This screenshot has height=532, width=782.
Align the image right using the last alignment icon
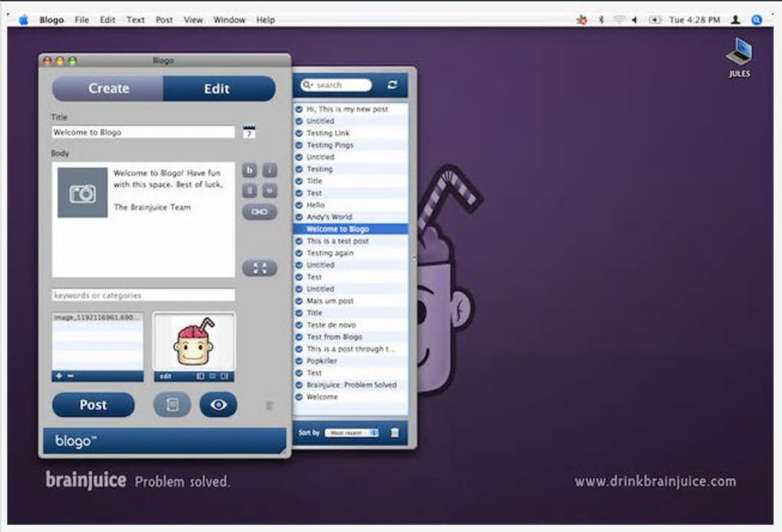click(225, 376)
